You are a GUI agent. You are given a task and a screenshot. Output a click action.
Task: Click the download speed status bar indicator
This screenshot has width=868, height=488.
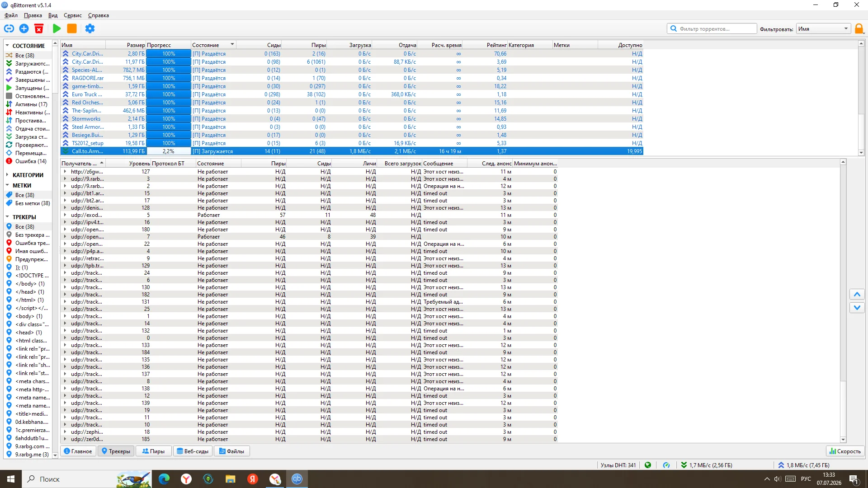click(706, 465)
